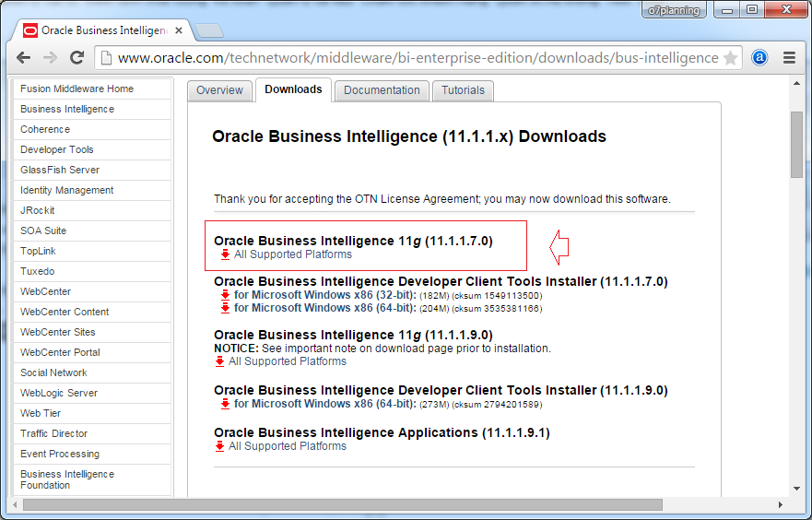Viewport: 812px width, 520px height.
Task: Open Identity Management sidebar link
Action: 92,190
